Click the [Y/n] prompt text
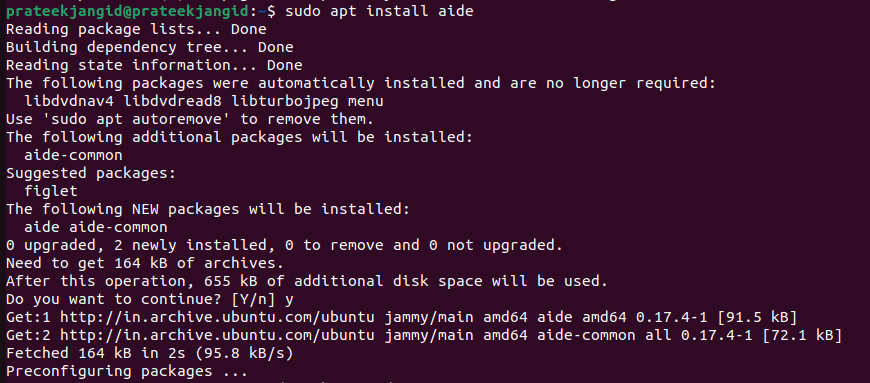This screenshot has height=383, width=870. (x=254, y=299)
